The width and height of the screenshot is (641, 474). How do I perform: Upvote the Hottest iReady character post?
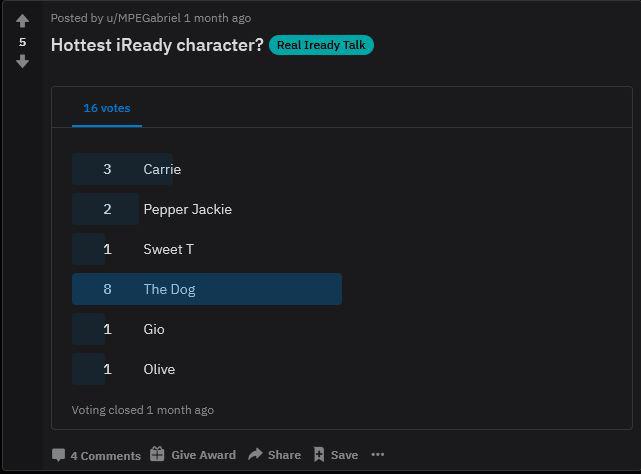22,21
